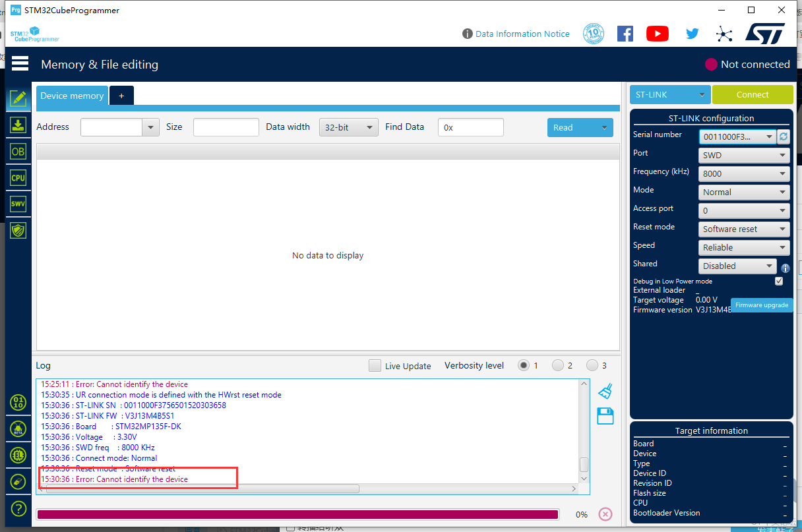Open the Shared Disabled dropdown
The width and height of the screenshot is (802, 532).
pyautogui.click(x=737, y=266)
